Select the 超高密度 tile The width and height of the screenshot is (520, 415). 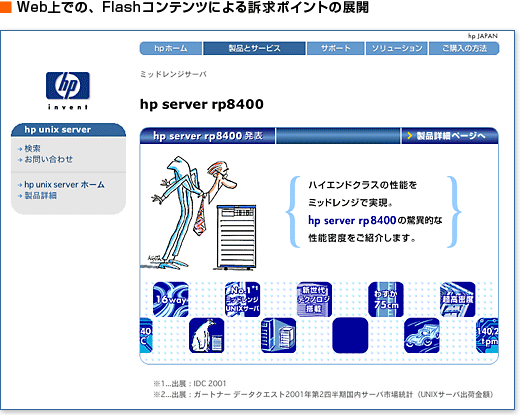(x=457, y=299)
